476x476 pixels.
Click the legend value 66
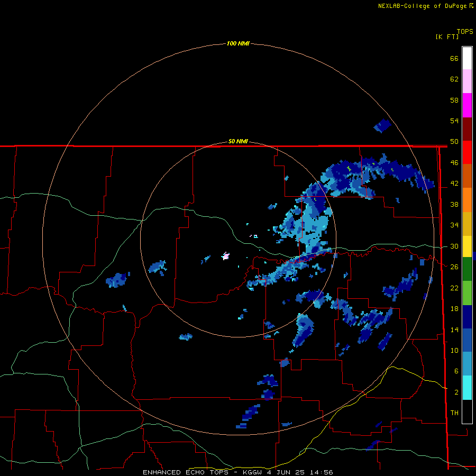point(454,59)
